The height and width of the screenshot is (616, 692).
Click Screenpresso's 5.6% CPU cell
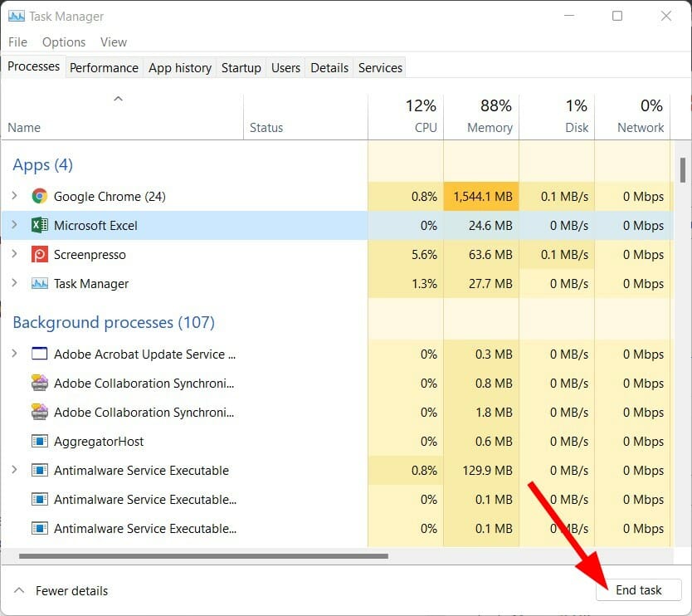click(x=406, y=254)
